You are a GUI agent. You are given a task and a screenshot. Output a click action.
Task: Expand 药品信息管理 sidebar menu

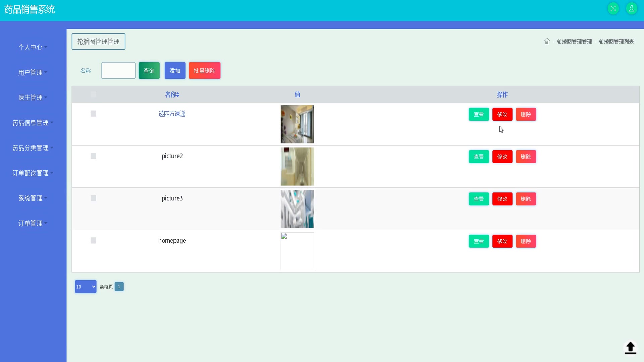[x=33, y=123]
